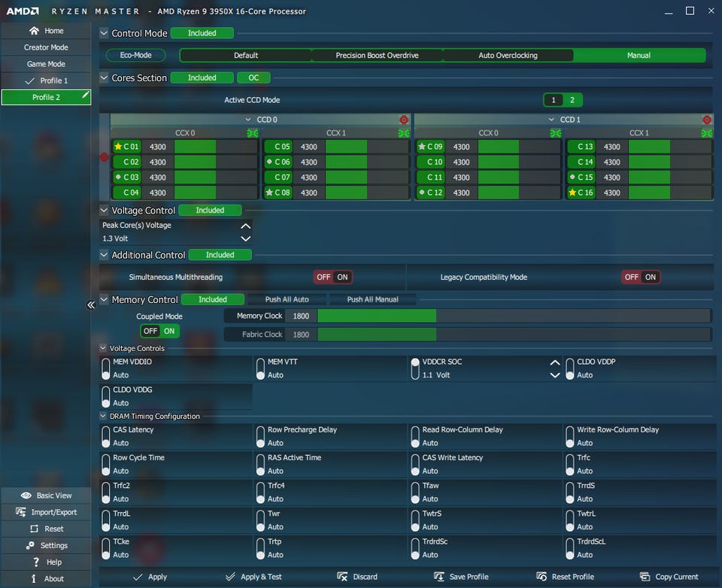
Task: Click the Reset Profile icon
Action: 541,577
